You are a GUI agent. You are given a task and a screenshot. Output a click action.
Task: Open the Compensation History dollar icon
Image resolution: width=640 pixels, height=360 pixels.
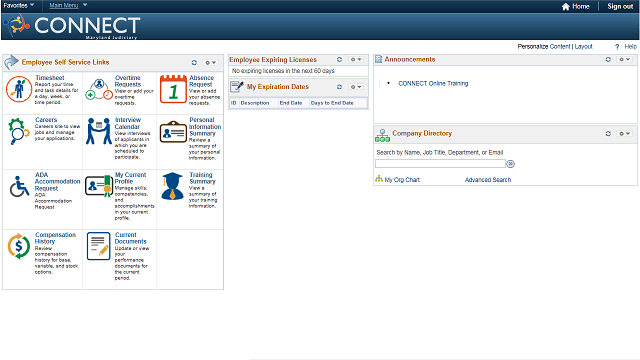19,246
